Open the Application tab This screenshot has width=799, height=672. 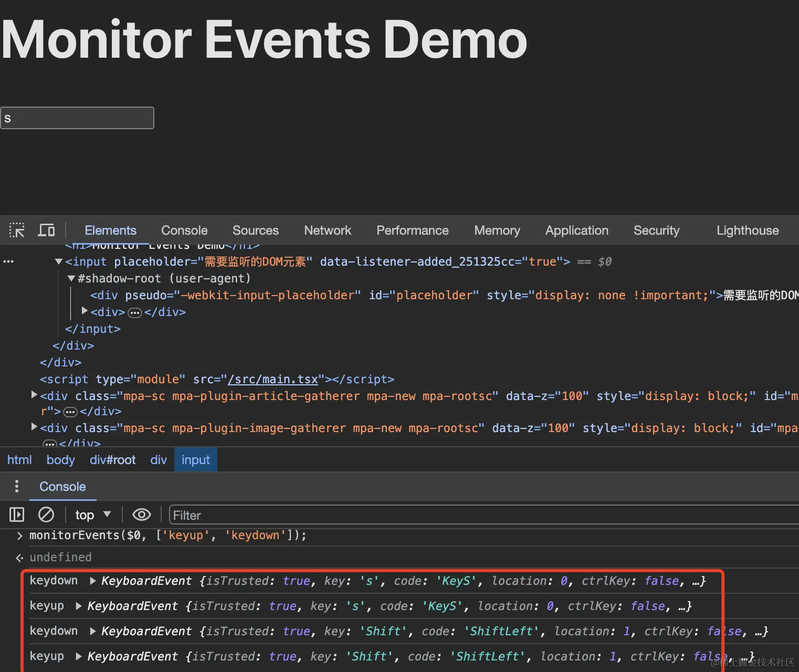(x=577, y=230)
